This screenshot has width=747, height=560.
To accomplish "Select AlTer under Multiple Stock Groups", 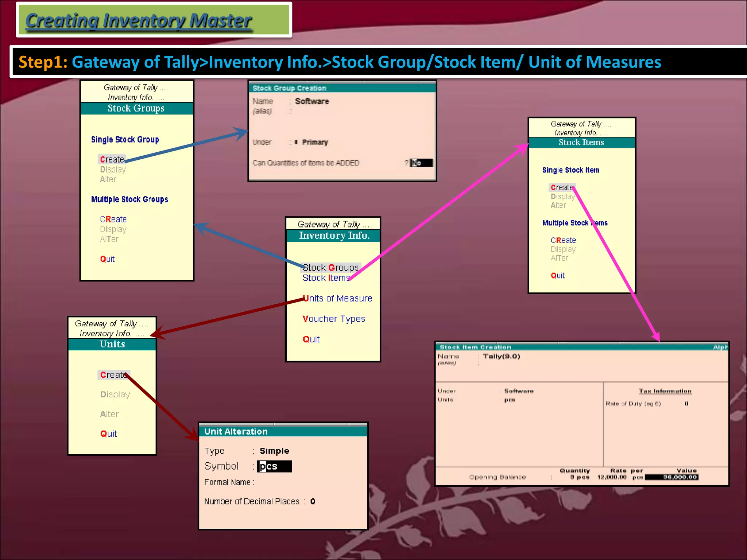I will pyautogui.click(x=109, y=239).
